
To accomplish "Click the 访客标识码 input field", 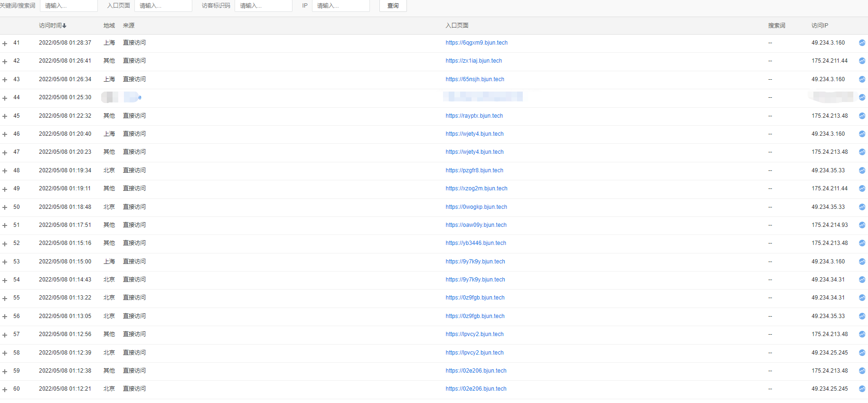I will pyautogui.click(x=263, y=6).
